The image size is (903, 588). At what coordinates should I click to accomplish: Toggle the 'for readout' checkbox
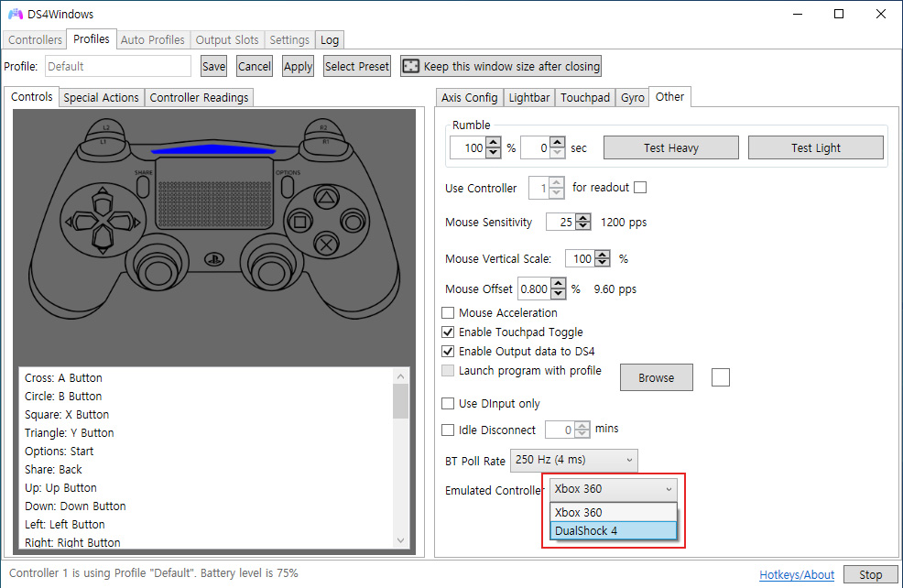click(640, 187)
